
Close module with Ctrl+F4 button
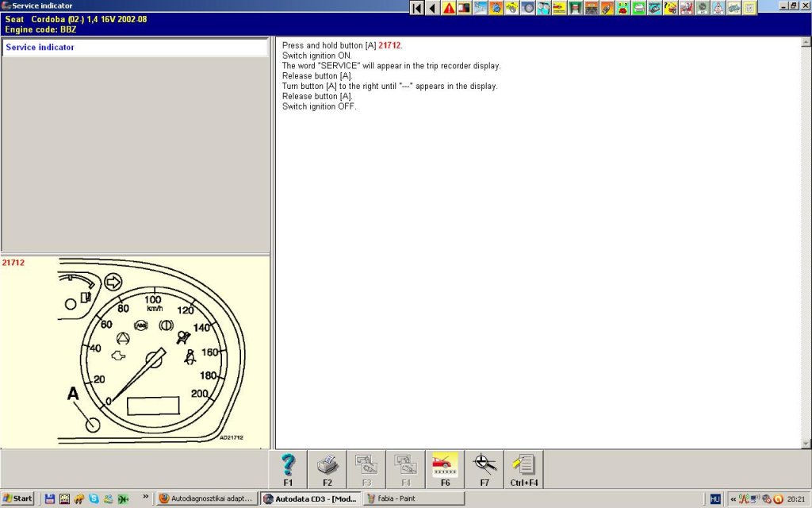point(524,470)
